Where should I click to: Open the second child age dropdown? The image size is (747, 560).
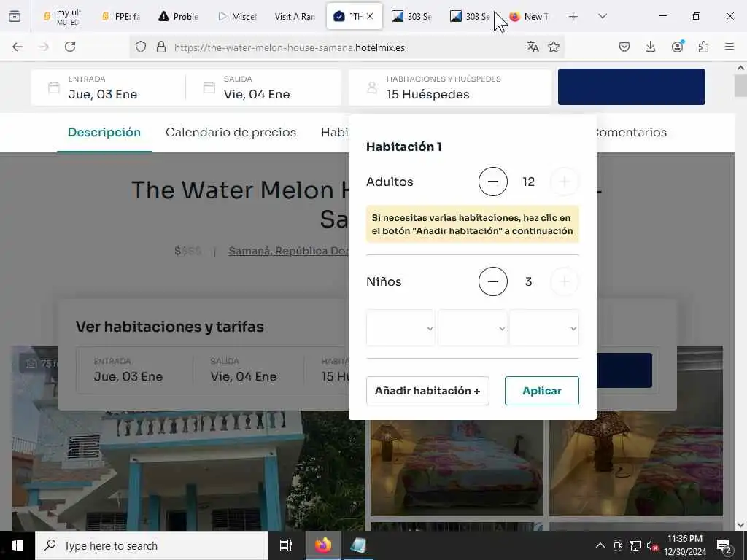pos(473,328)
